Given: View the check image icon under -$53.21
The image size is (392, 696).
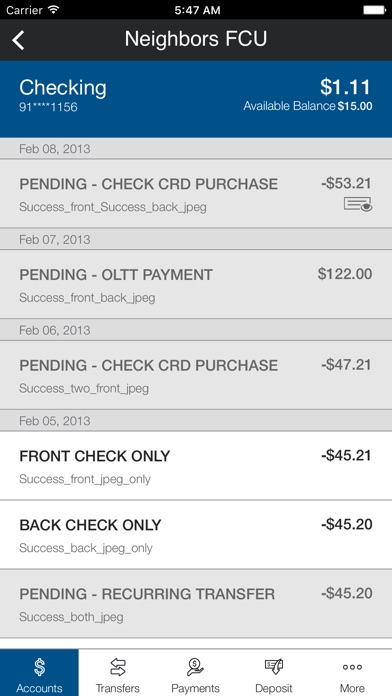Looking at the screenshot, I should (358, 205).
